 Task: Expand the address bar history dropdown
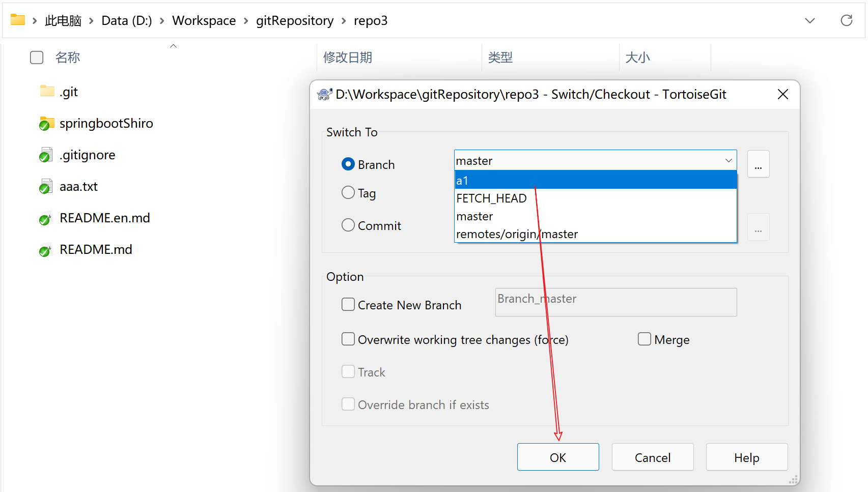tap(809, 20)
